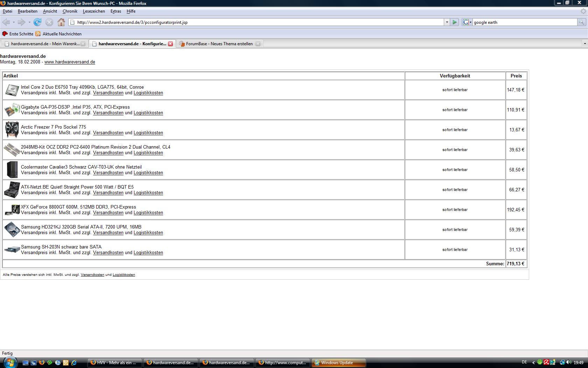This screenshot has height=368, width=588.
Task: Open the 'Erste Schritte' bookmark
Action: tap(18, 34)
